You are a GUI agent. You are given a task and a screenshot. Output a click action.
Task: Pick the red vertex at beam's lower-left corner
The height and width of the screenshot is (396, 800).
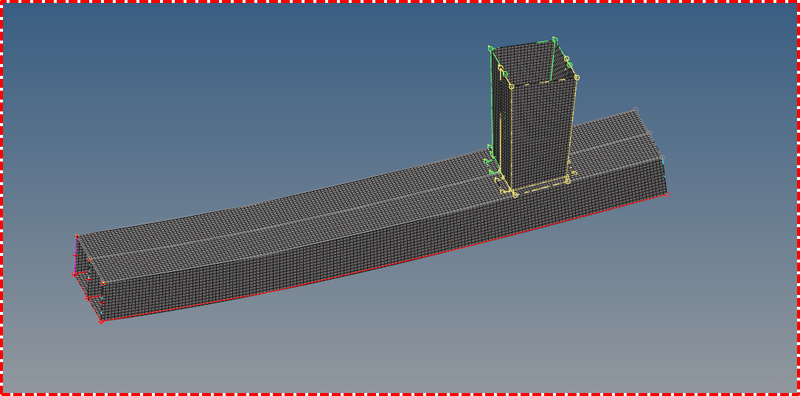(101, 321)
